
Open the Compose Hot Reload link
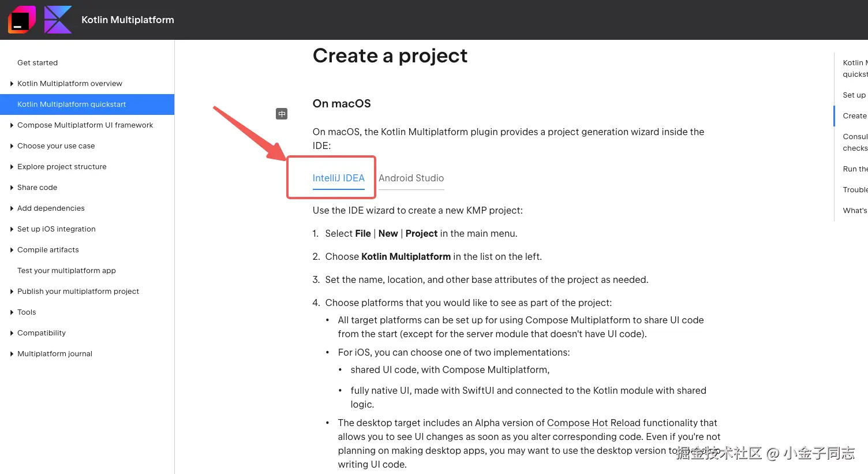tap(593, 423)
